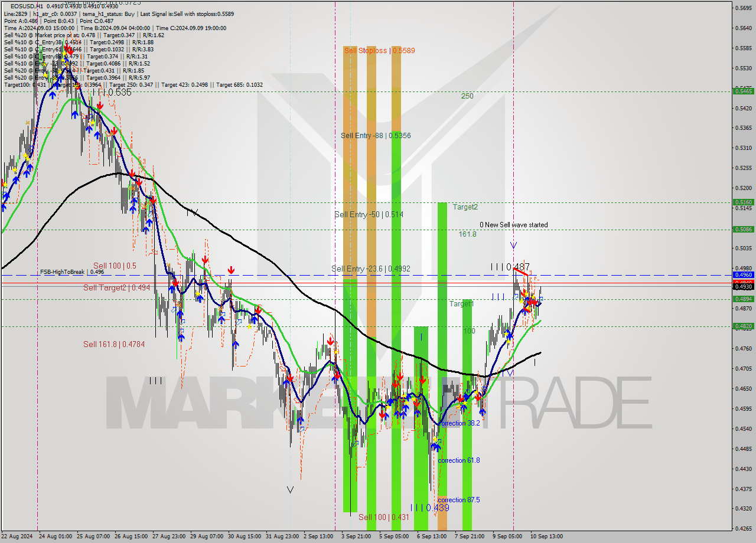Select the Sell 100 | 0.5 label
Viewport: 756px width, 543px height.
click(115, 266)
